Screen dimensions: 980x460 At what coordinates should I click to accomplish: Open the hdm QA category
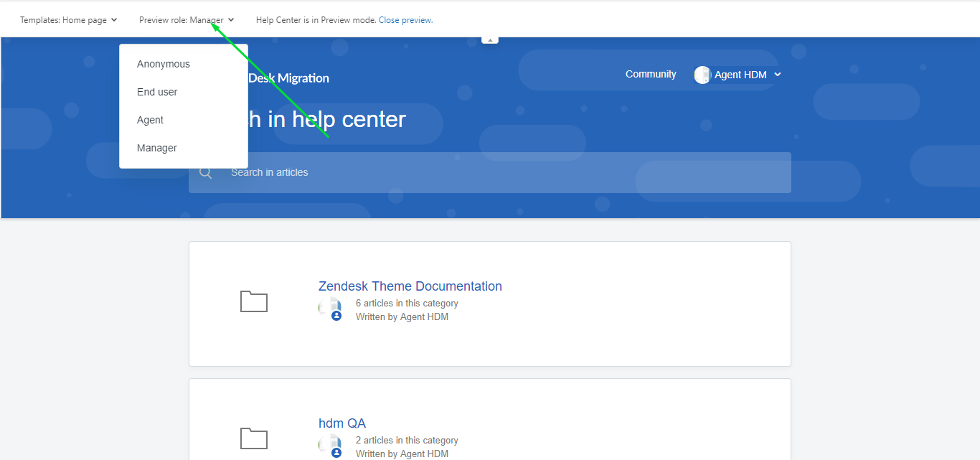pyautogui.click(x=342, y=423)
